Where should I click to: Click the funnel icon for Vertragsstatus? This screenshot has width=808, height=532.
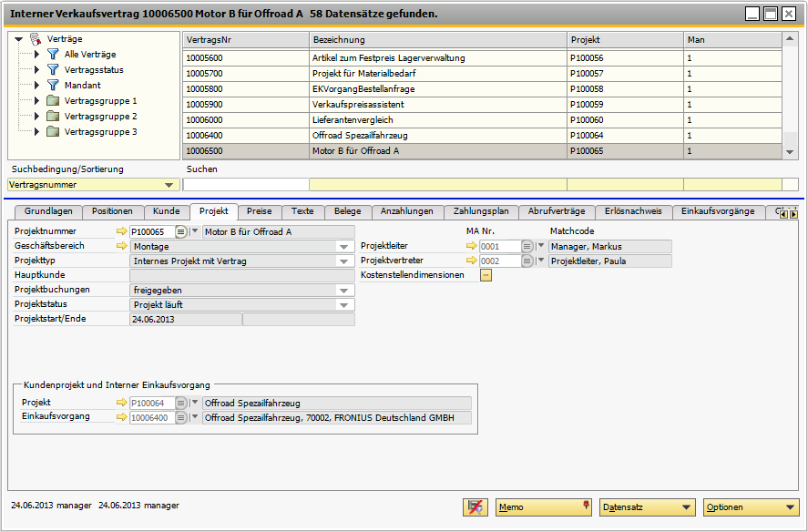coord(53,70)
